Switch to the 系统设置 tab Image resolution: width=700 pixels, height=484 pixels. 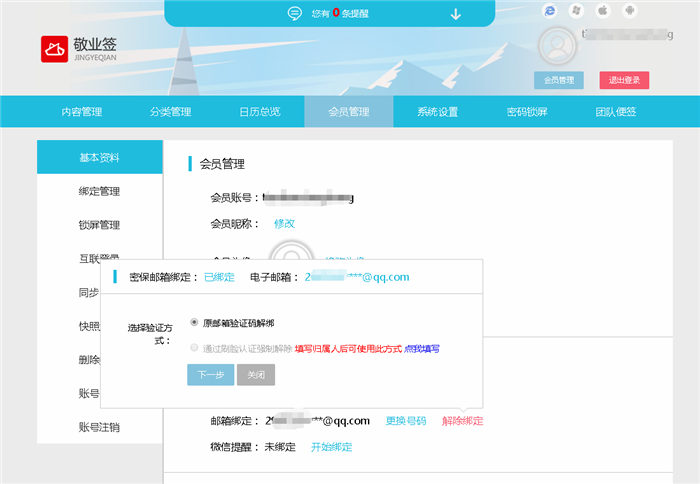point(437,112)
